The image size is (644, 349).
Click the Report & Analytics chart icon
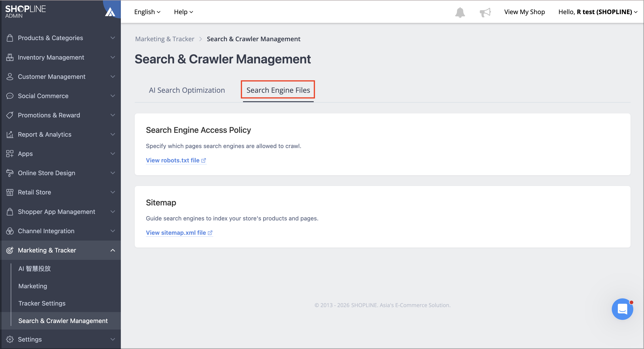[x=10, y=134]
